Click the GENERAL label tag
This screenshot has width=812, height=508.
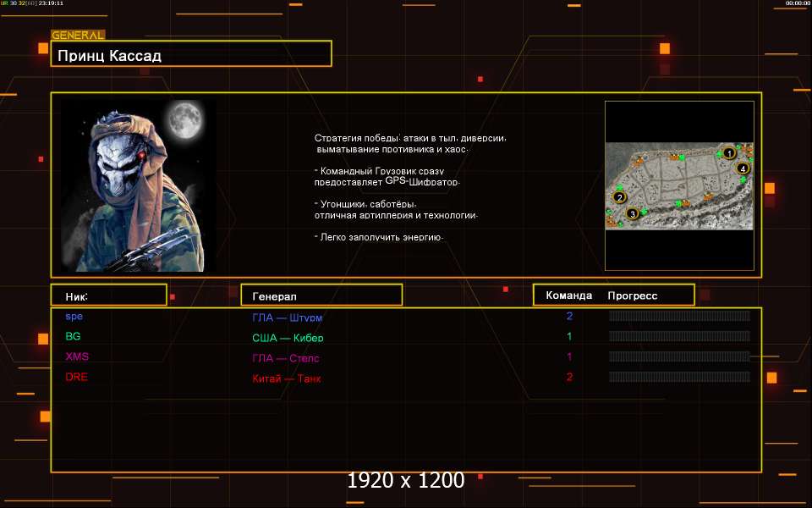point(78,36)
